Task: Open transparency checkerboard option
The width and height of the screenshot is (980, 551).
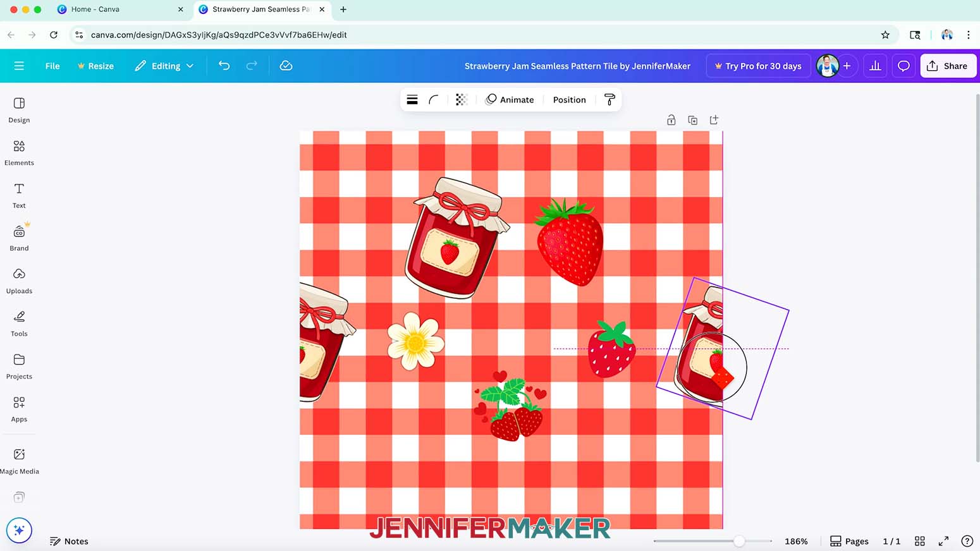Action: pos(462,100)
